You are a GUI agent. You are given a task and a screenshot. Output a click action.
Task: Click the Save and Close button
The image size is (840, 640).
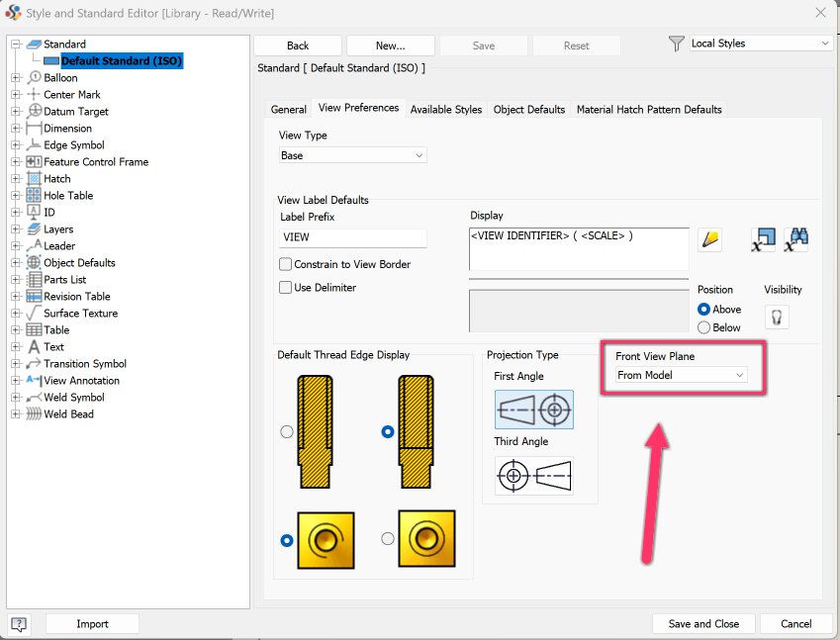tap(703, 623)
